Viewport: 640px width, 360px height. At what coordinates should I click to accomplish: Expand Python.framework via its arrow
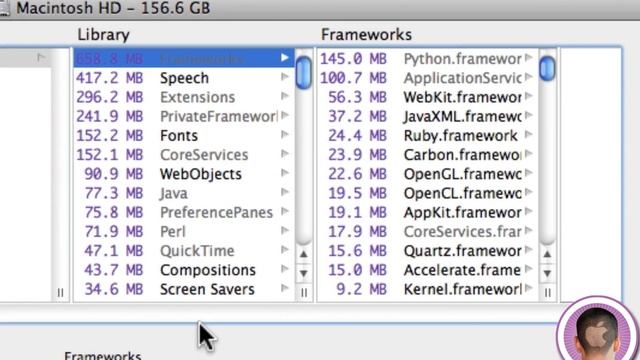tap(529, 58)
